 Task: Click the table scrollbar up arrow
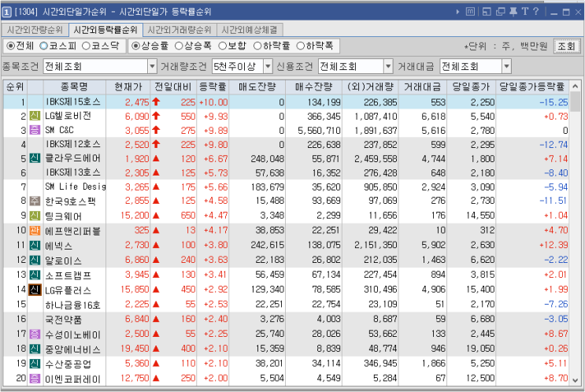[575, 87]
